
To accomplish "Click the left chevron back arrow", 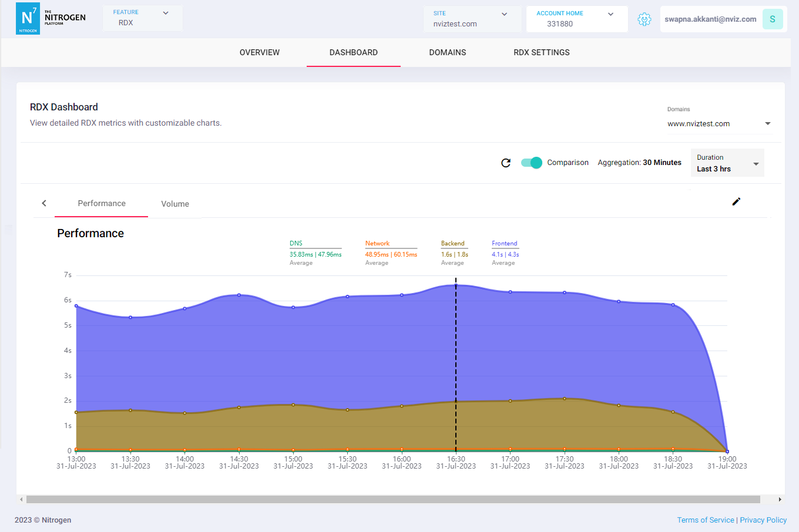I will pyautogui.click(x=44, y=203).
